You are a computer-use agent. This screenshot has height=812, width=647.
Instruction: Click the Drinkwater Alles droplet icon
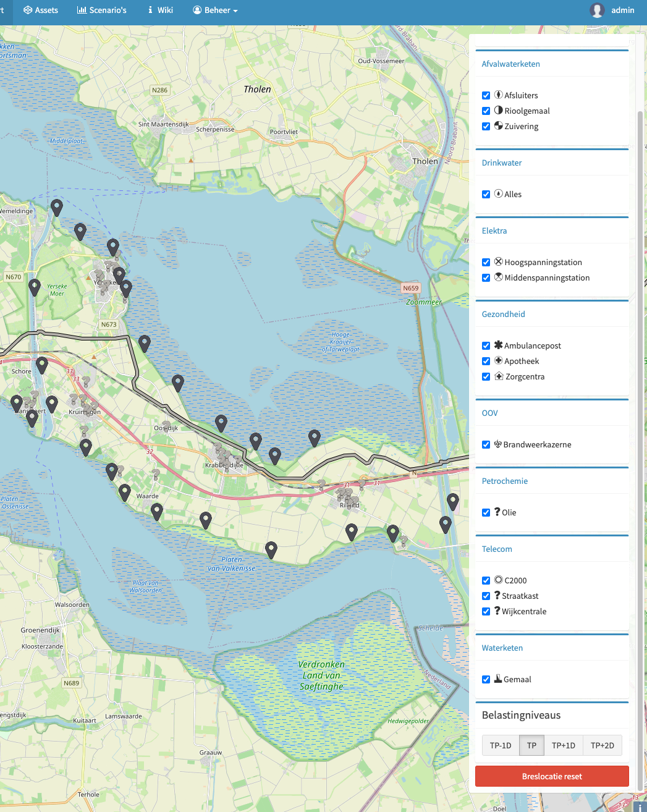(x=499, y=193)
